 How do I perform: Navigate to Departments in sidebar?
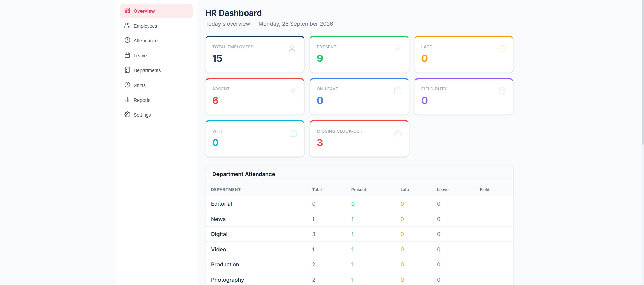pos(156,70)
